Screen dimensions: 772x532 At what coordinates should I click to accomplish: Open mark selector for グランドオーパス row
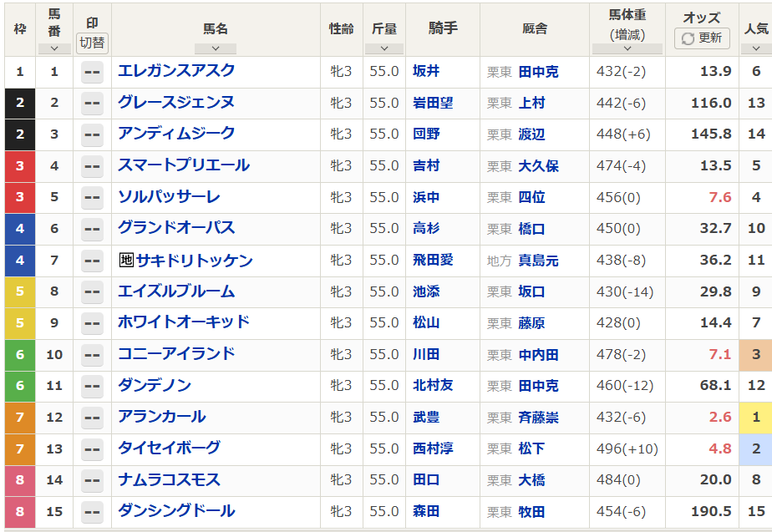[92, 230]
